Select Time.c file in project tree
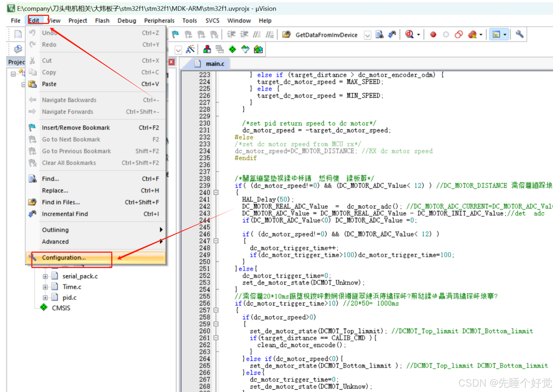This screenshot has height=392, width=553. 72,287
